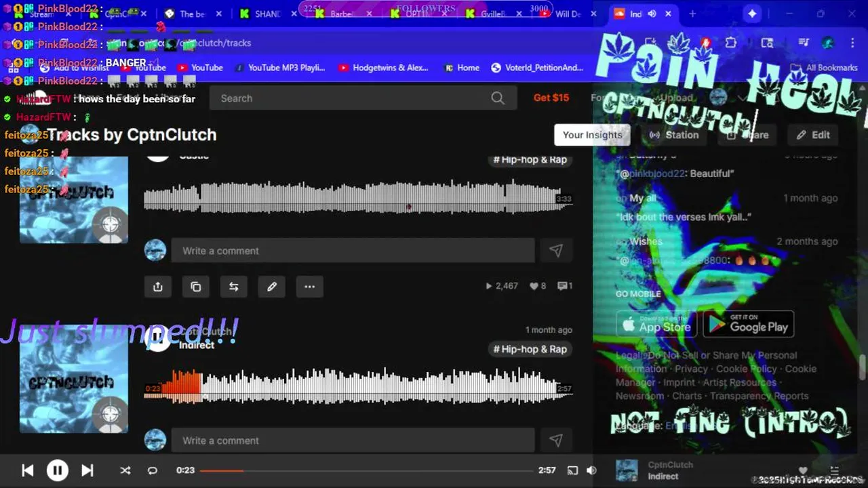Open the Newsroom link
The image size is (868, 488).
coord(639,396)
